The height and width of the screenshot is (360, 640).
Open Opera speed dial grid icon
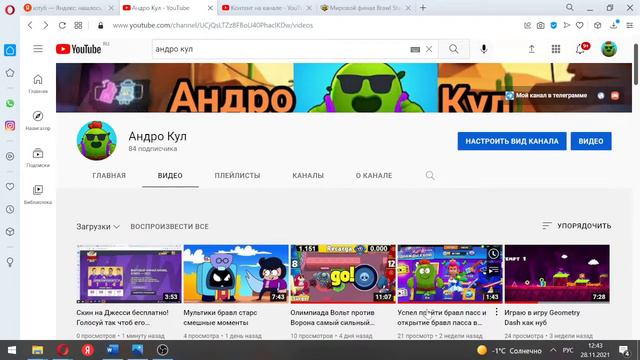tap(78, 25)
